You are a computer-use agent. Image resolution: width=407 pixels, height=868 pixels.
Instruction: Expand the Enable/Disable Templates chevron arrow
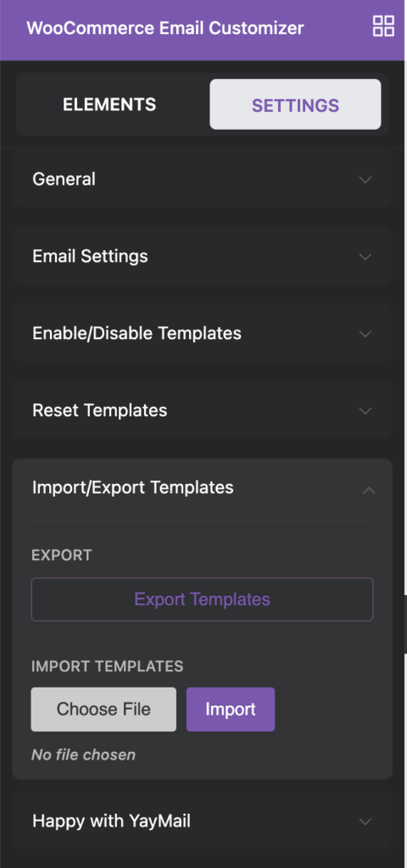point(365,333)
